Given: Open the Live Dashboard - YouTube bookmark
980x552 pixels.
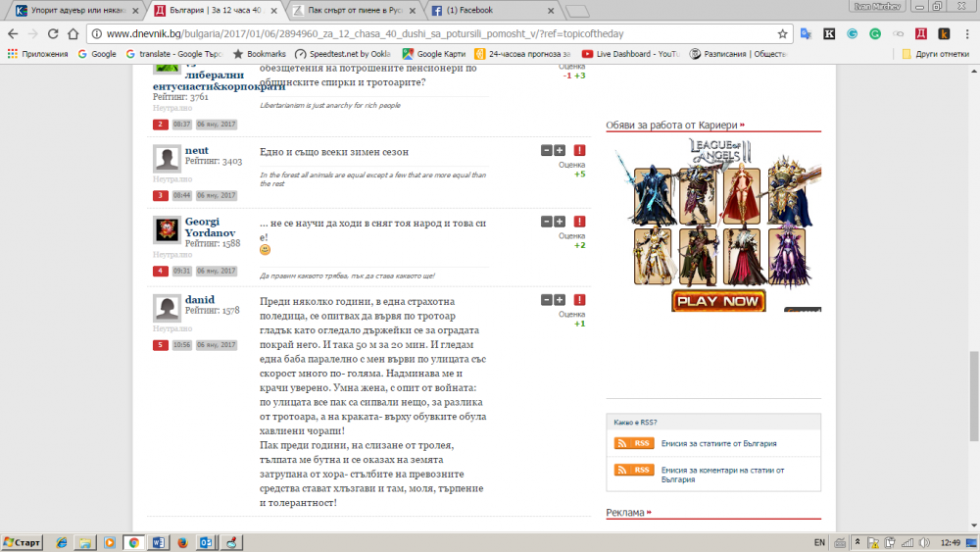Looking at the screenshot, I should click(630, 54).
